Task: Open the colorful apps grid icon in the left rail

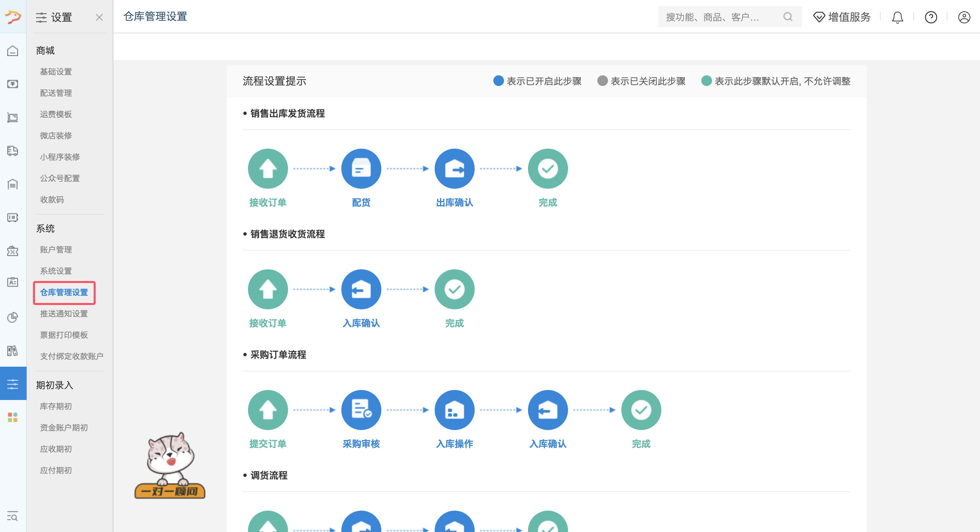Action: (13, 417)
